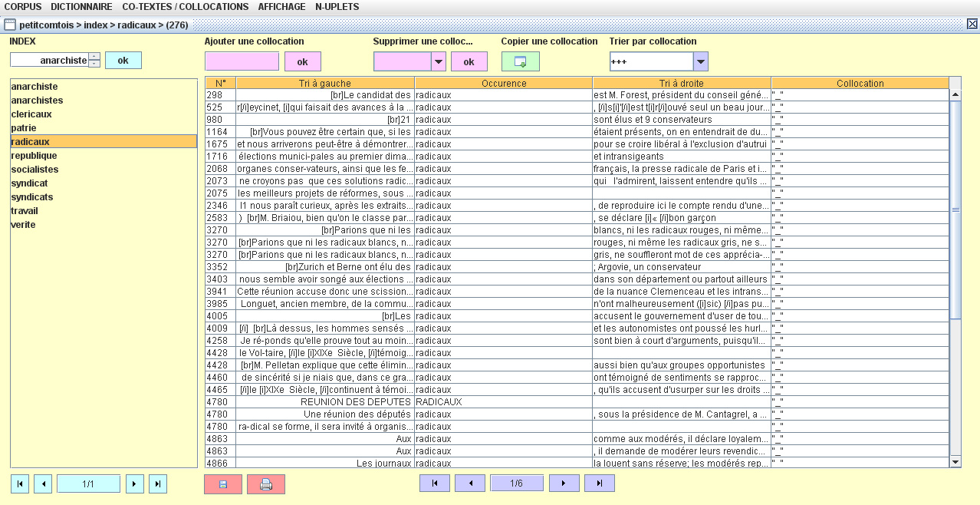Click the red save icon button
This screenshot has height=505, width=980.
[223, 484]
